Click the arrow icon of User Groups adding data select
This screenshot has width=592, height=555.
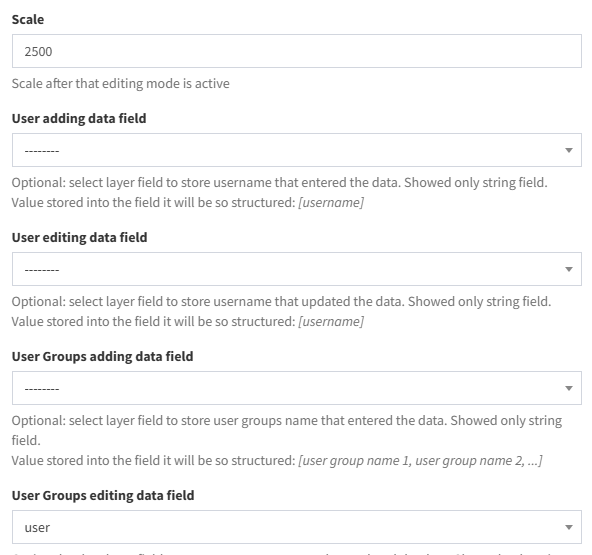(x=569, y=388)
